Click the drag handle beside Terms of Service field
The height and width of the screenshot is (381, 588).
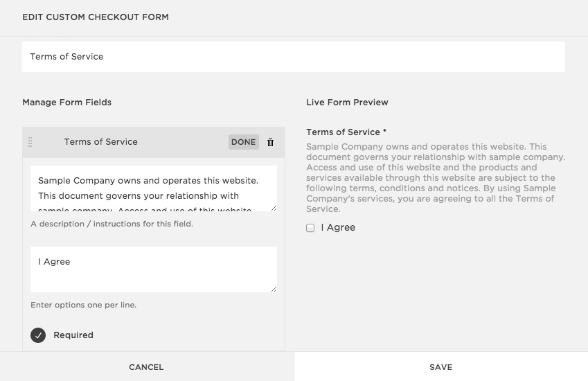pyautogui.click(x=30, y=142)
